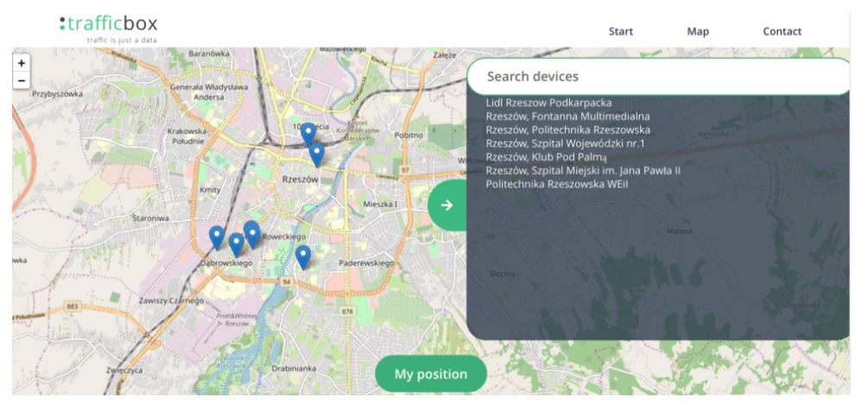Click the Baranówka label on map
Screen dimensions: 868x410
click(x=209, y=54)
